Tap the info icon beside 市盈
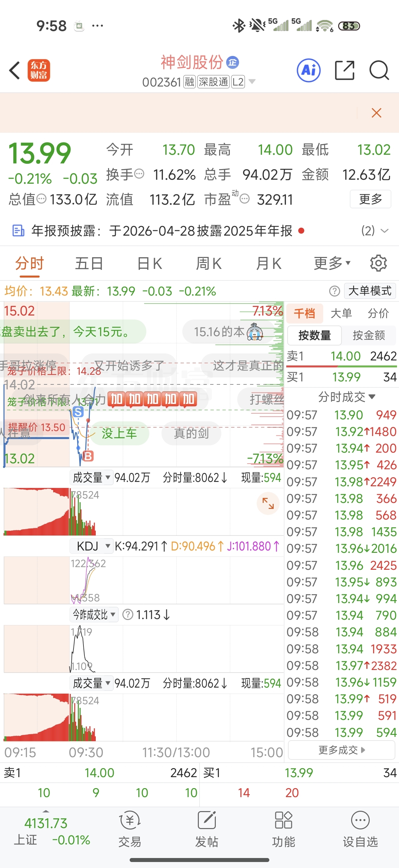399x868 pixels. point(244,199)
